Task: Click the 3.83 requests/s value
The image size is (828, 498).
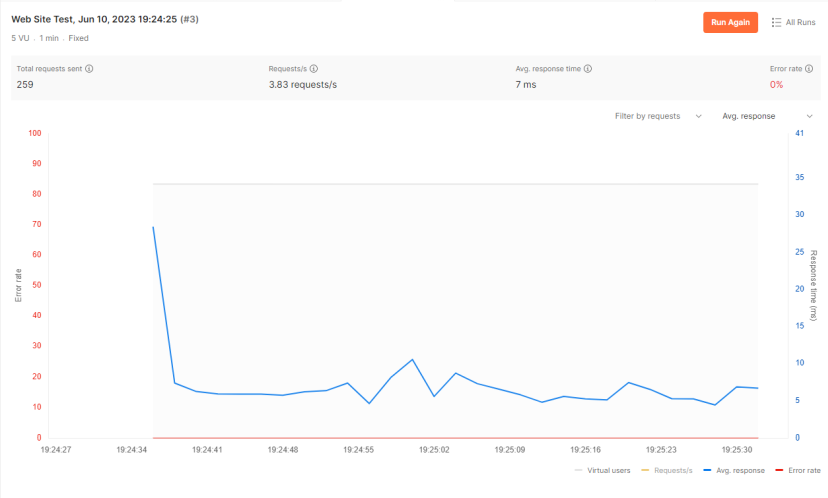Action: coord(302,85)
